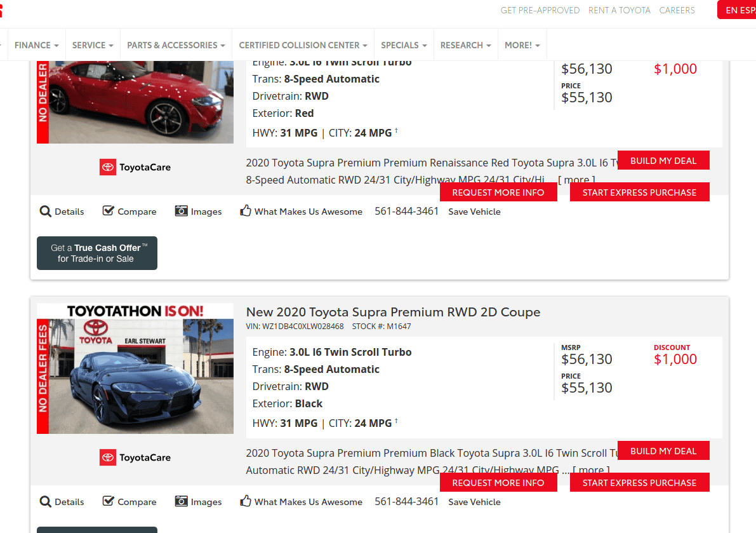Call 561-844-3461 from red Supra listing

pos(406,212)
